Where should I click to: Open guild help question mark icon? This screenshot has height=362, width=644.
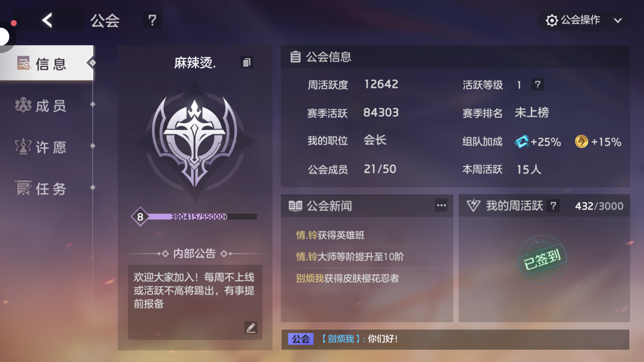pyautogui.click(x=152, y=20)
